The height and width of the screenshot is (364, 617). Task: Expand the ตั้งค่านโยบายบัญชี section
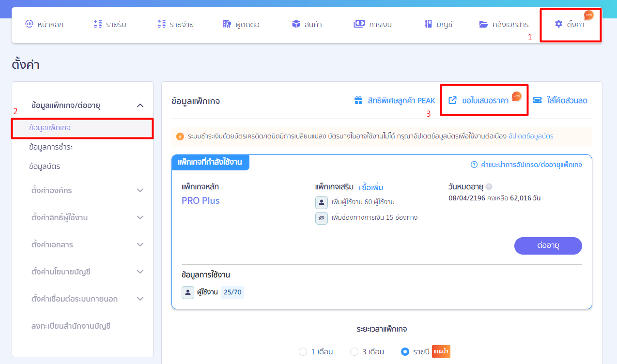(140, 272)
